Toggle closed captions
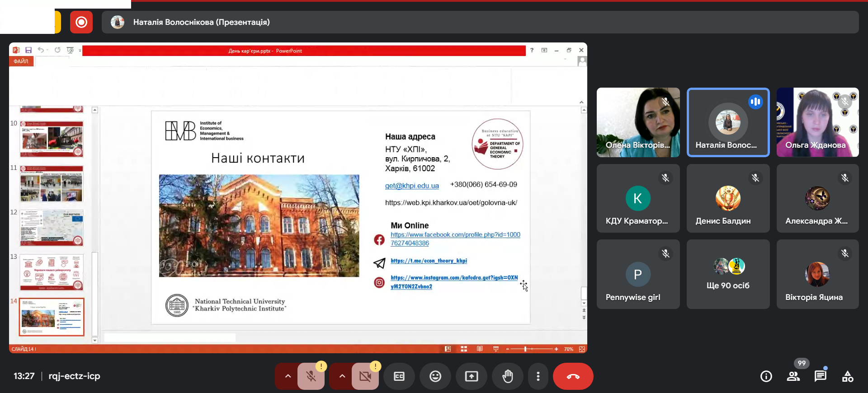 pos(399,376)
